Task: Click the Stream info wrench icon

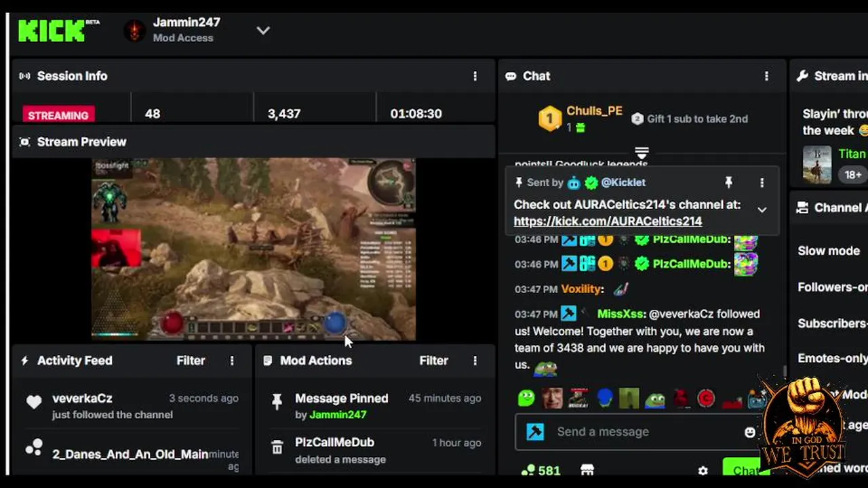Action: (x=802, y=76)
